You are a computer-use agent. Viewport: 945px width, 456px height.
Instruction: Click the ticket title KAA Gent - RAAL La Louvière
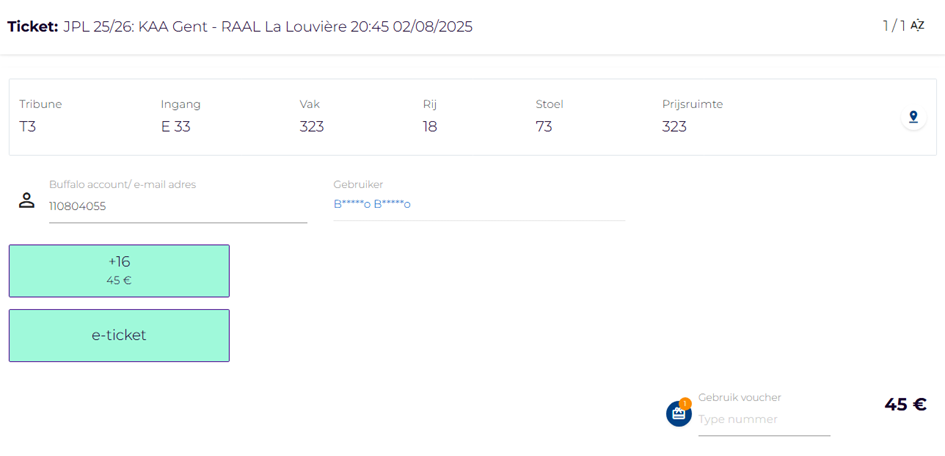click(x=243, y=27)
